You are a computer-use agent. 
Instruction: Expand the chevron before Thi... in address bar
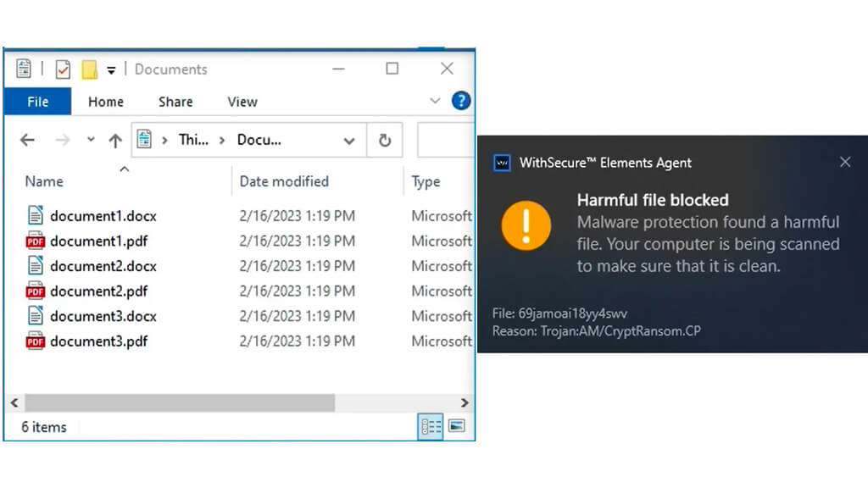[x=164, y=141]
